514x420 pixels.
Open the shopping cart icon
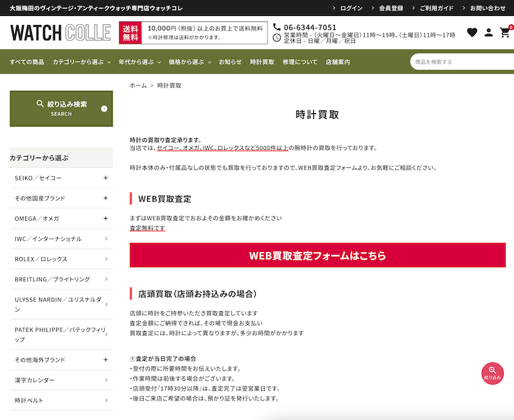(x=505, y=33)
